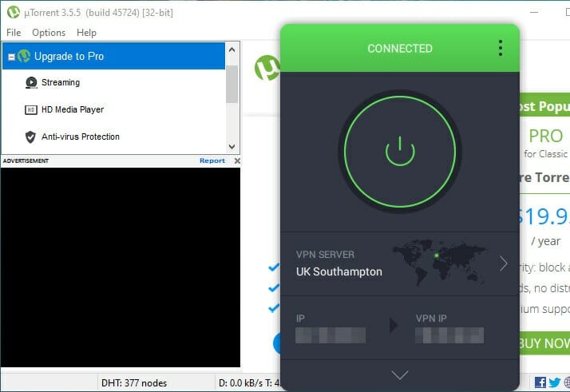Expand VPN panel with bottom chevron

coord(400,375)
